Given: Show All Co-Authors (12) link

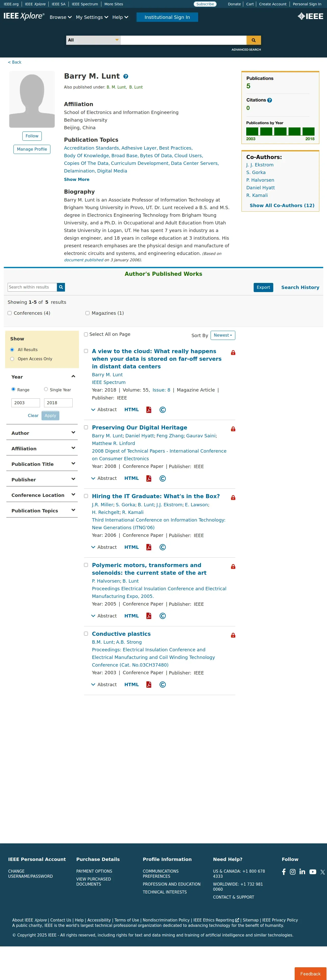Looking at the screenshot, I should 282,205.
